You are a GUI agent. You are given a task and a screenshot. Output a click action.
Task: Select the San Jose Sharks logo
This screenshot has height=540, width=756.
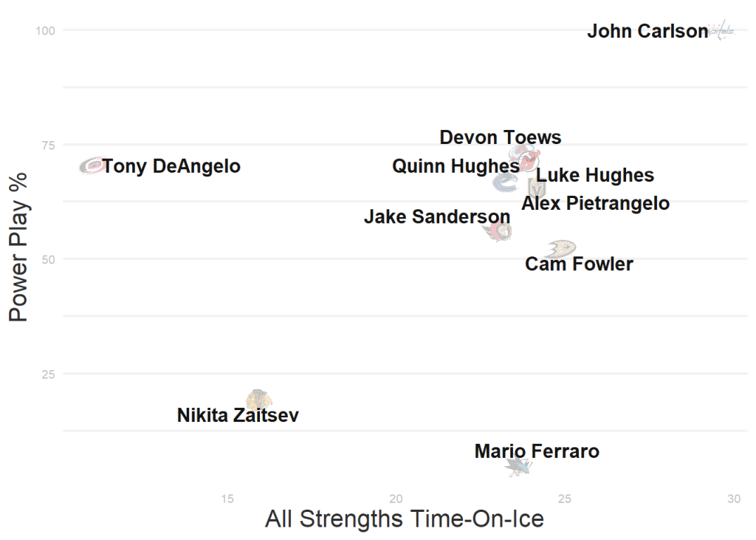point(518,466)
